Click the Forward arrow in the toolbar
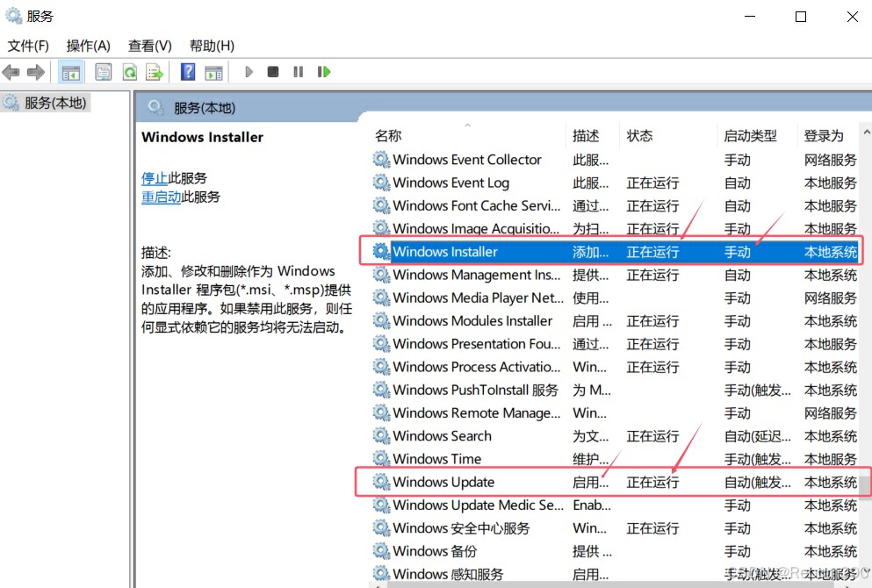The height and width of the screenshot is (588, 872). tap(36, 72)
